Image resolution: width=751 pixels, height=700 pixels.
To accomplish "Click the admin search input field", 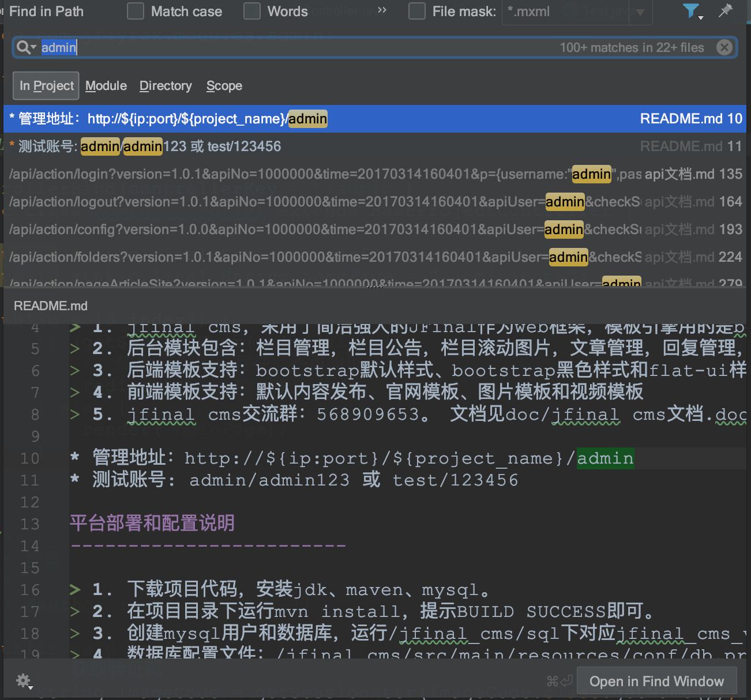I will pos(375,47).
